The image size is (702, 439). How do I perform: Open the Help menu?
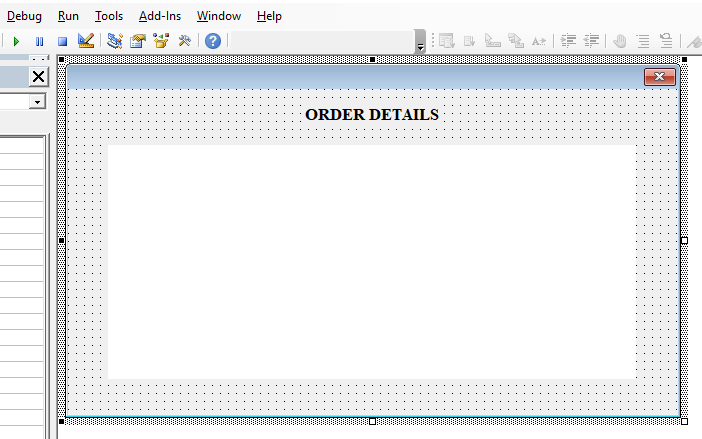269,16
